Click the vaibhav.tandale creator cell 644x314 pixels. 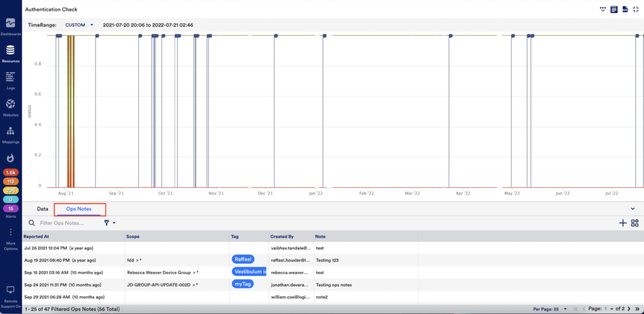click(x=291, y=248)
